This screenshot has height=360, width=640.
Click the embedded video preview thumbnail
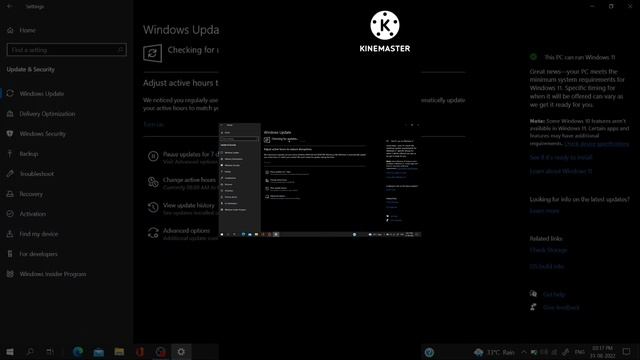320,180
